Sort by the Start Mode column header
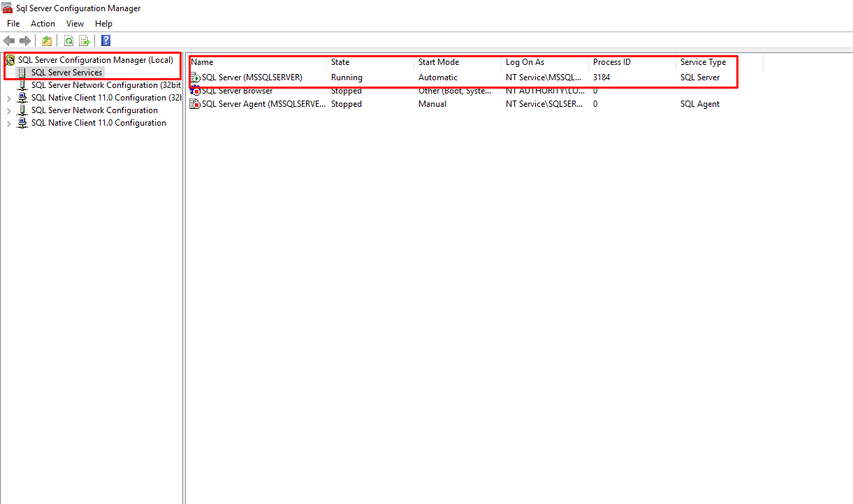 (438, 62)
